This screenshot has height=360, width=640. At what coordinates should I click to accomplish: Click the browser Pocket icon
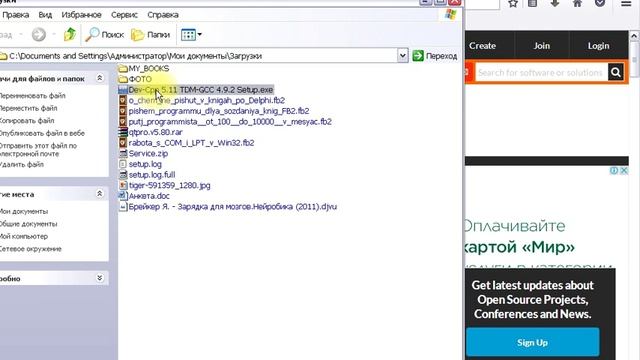(x=600, y=4)
